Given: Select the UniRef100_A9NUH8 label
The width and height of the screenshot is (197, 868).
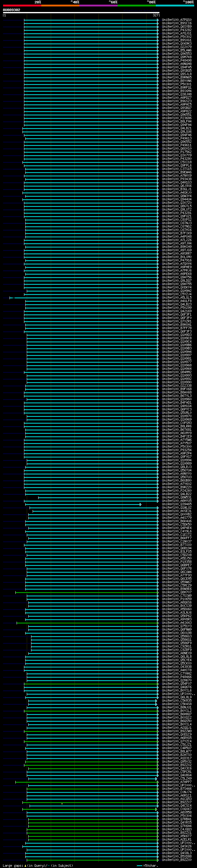Looking at the screenshot, I should (x=177, y=64).
